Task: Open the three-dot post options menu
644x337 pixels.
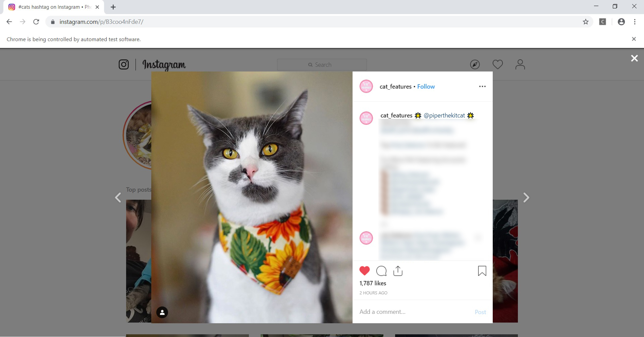Action: (x=482, y=86)
